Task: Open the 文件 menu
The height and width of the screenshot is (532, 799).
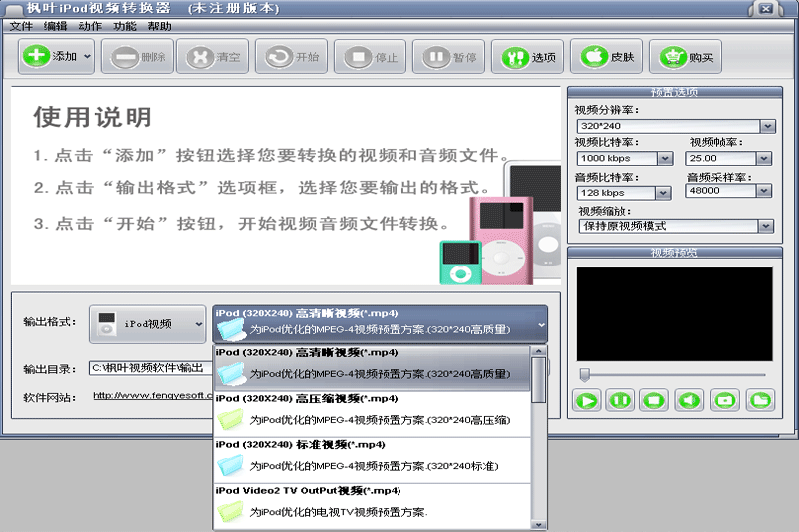Action: (x=21, y=26)
